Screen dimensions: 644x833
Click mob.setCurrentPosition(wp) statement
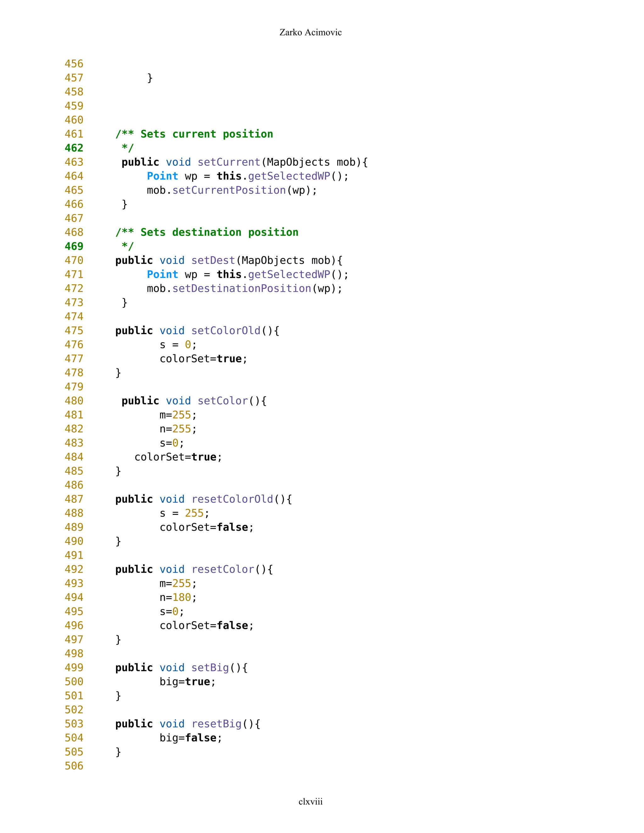(x=232, y=190)
